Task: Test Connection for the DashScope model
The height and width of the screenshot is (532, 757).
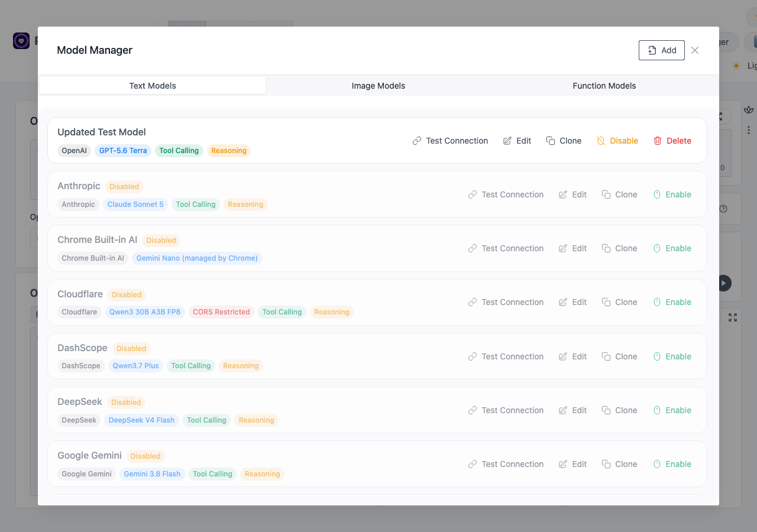Action: click(506, 356)
